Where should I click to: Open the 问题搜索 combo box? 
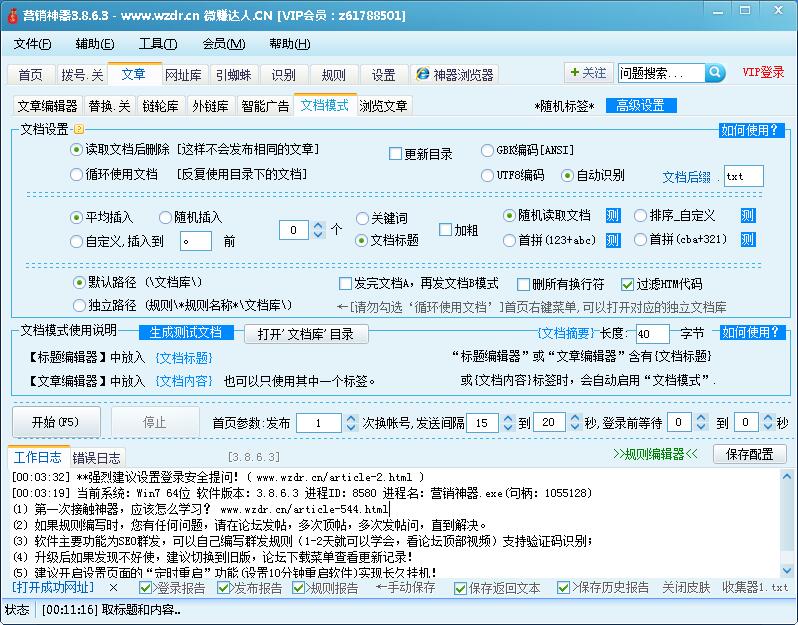(660, 73)
